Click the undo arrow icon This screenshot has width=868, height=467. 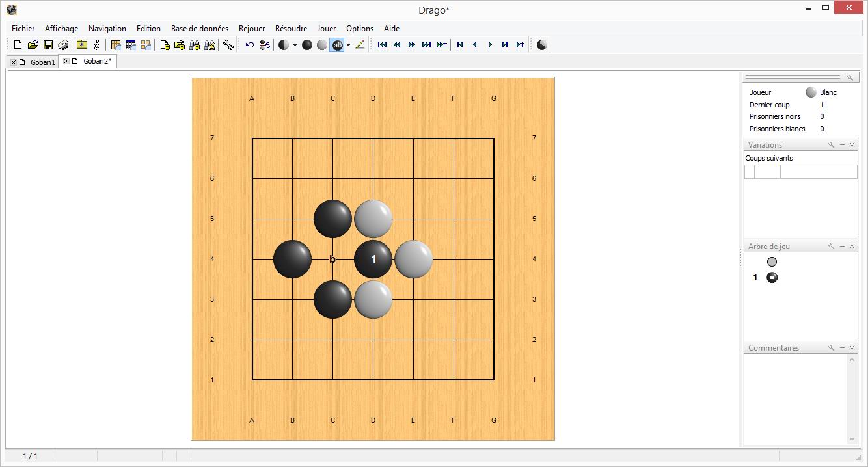[250, 45]
